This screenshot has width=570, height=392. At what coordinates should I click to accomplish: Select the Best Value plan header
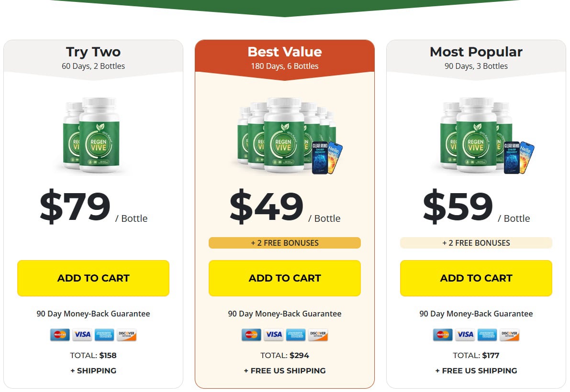[285, 57]
